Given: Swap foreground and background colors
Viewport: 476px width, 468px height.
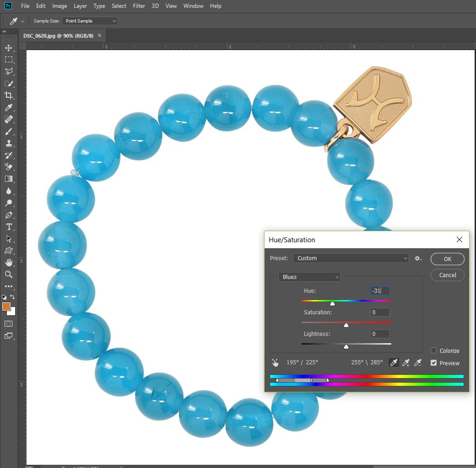Looking at the screenshot, I should coord(12,297).
